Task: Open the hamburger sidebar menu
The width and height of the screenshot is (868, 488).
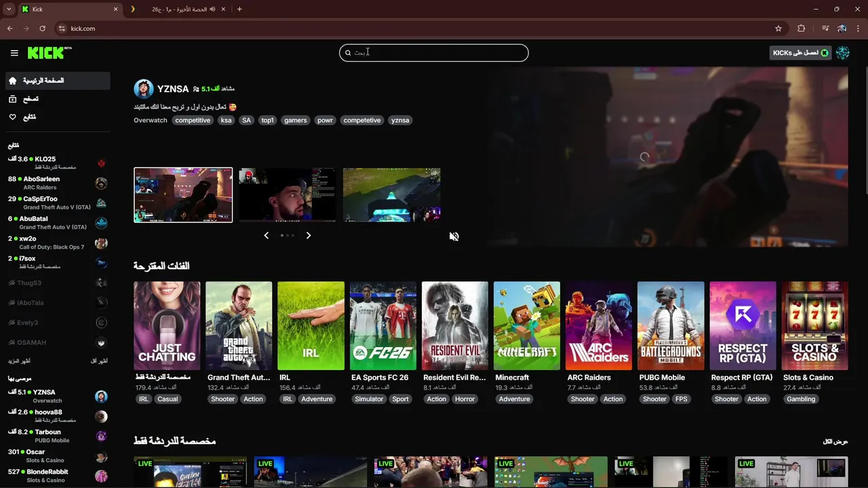Action: tap(14, 53)
